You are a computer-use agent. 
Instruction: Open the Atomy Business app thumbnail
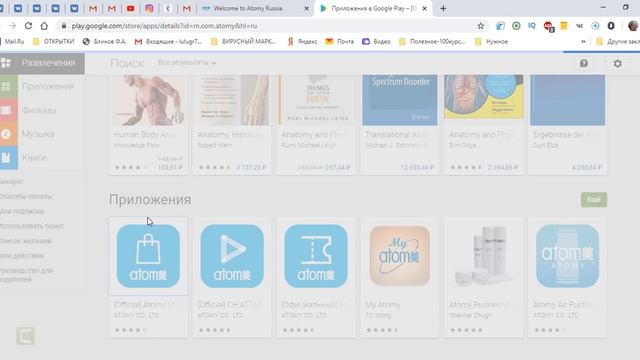click(x=483, y=256)
